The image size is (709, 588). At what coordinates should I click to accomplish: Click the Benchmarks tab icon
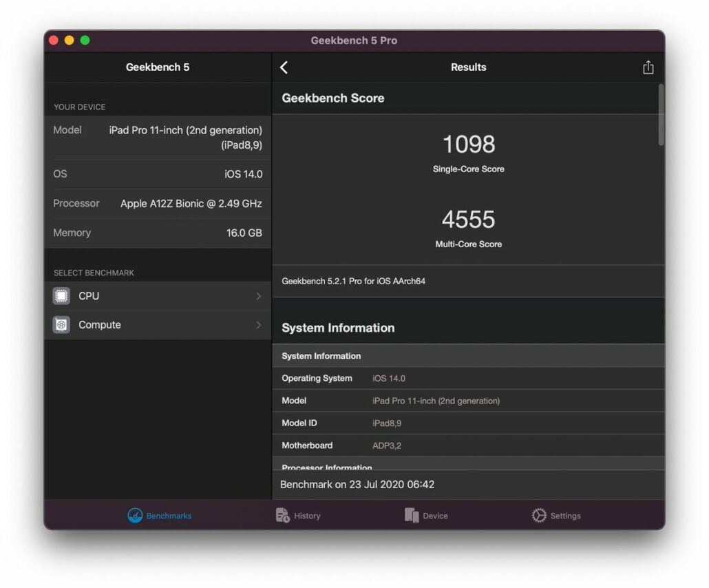pyautogui.click(x=135, y=515)
